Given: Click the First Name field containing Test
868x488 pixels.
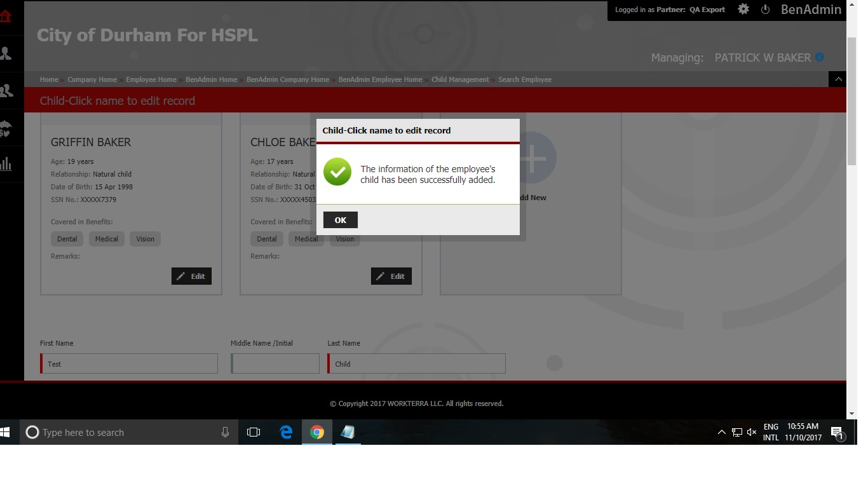Looking at the screenshot, I should [128, 363].
